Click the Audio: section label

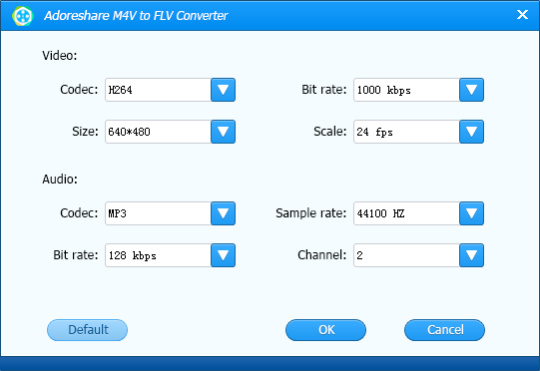pos(60,179)
